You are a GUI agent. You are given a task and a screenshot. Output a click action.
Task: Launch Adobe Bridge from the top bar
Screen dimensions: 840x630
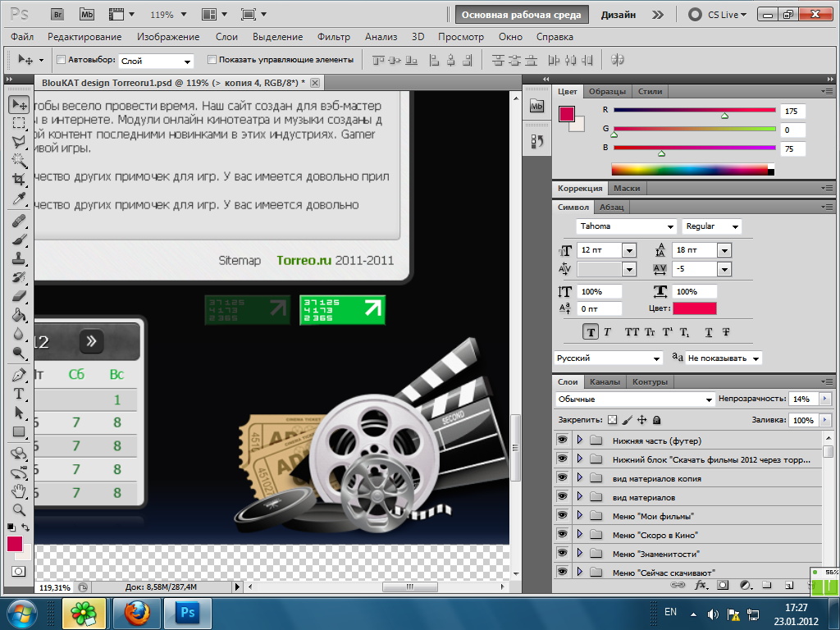coord(57,15)
